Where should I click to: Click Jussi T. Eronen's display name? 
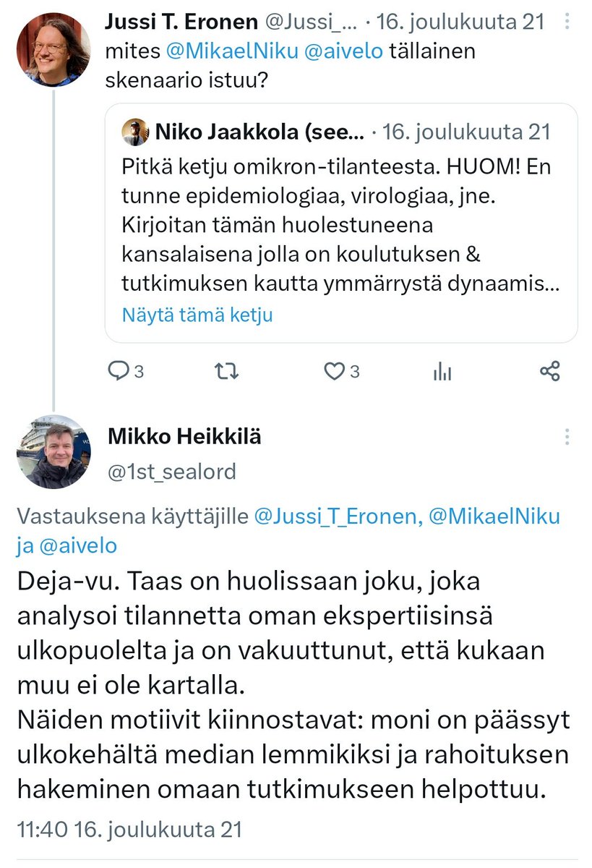[x=181, y=22]
